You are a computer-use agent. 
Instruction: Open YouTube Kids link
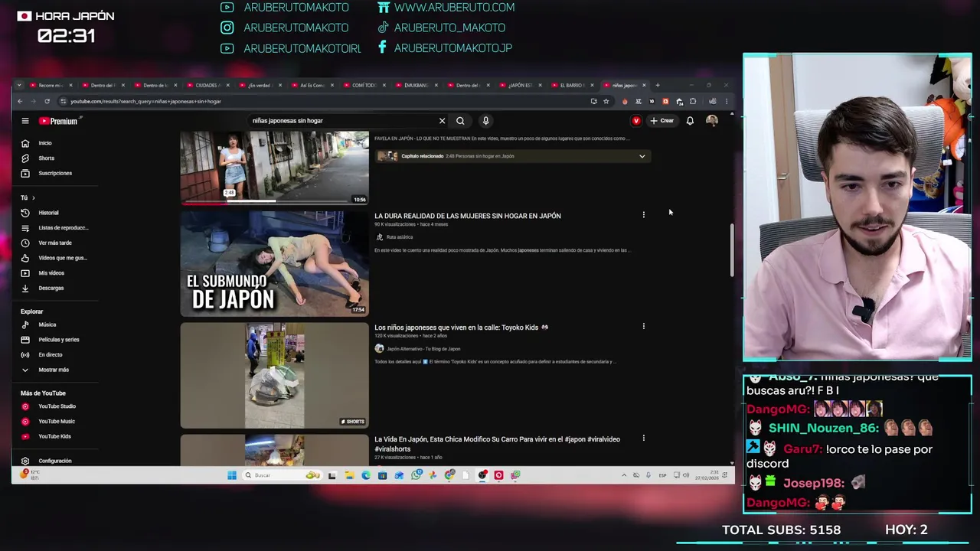54,436
